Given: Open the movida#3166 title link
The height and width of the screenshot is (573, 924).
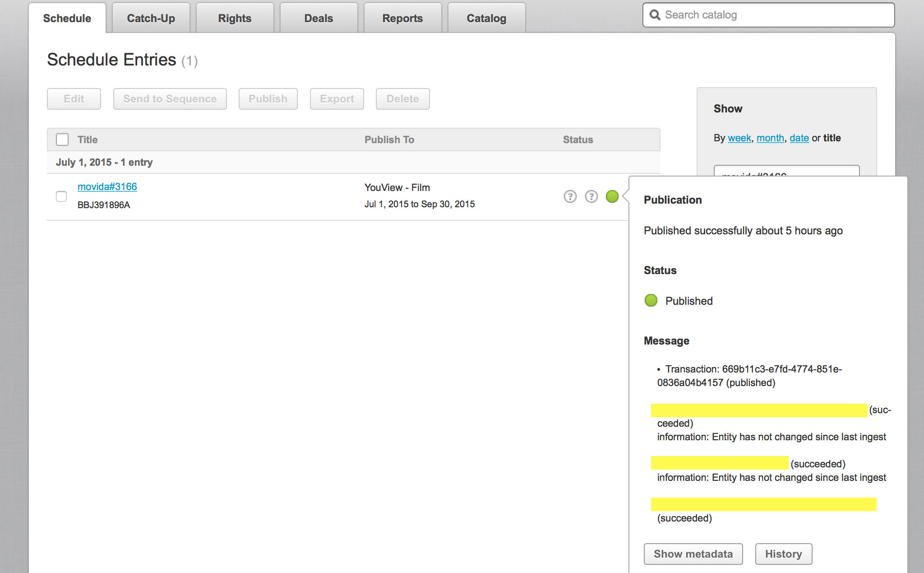Looking at the screenshot, I should click(107, 186).
